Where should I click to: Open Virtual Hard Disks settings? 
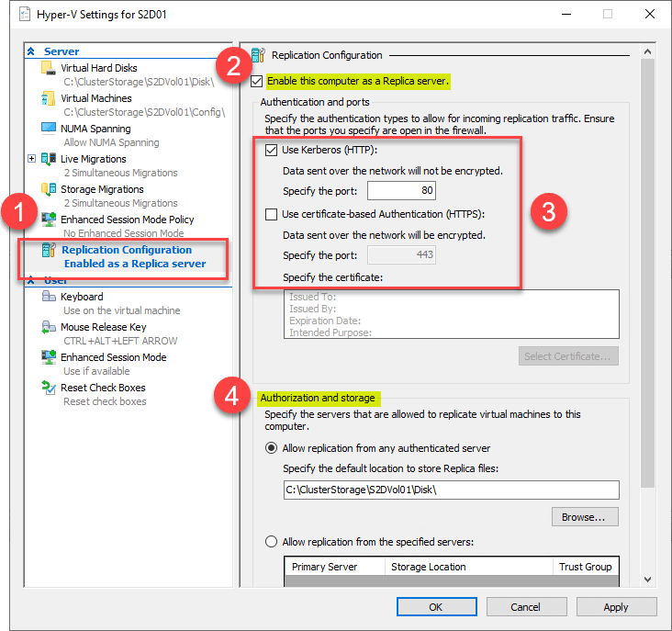pyautogui.click(x=98, y=68)
